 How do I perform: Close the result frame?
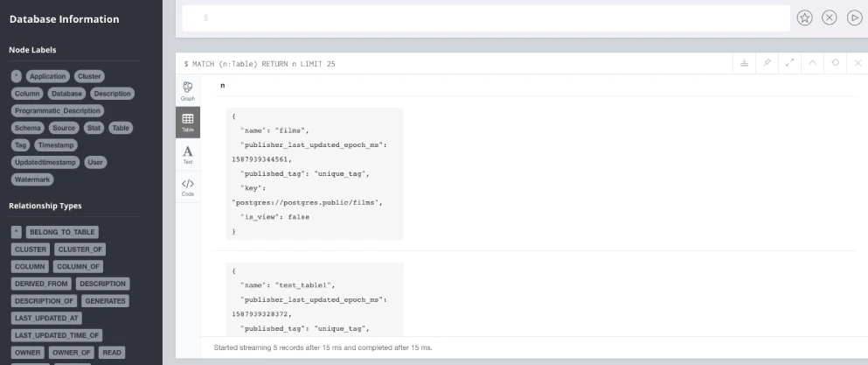pyautogui.click(x=858, y=63)
